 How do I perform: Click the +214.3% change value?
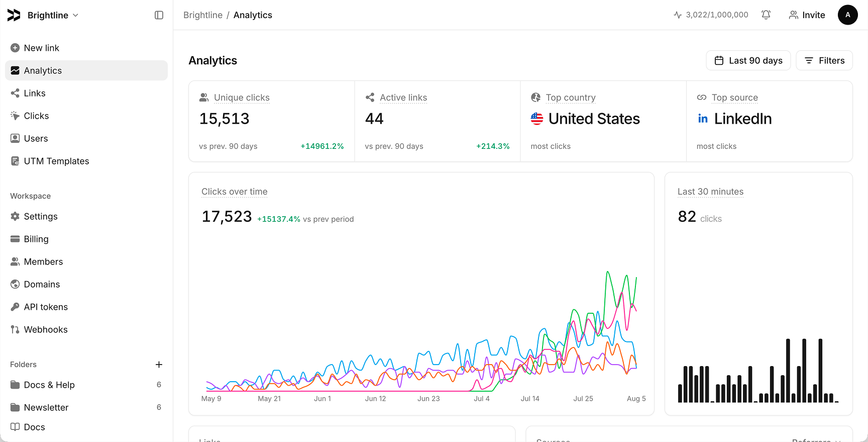pos(493,146)
